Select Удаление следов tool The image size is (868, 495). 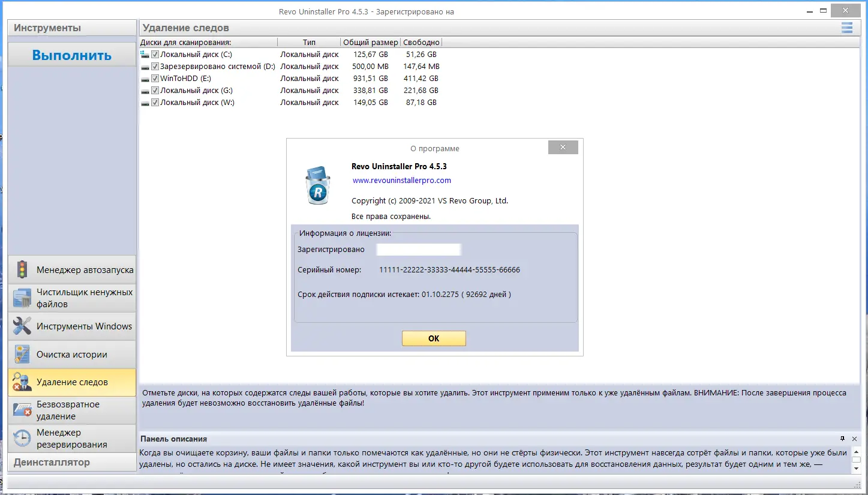pyautogui.click(x=72, y=382)
